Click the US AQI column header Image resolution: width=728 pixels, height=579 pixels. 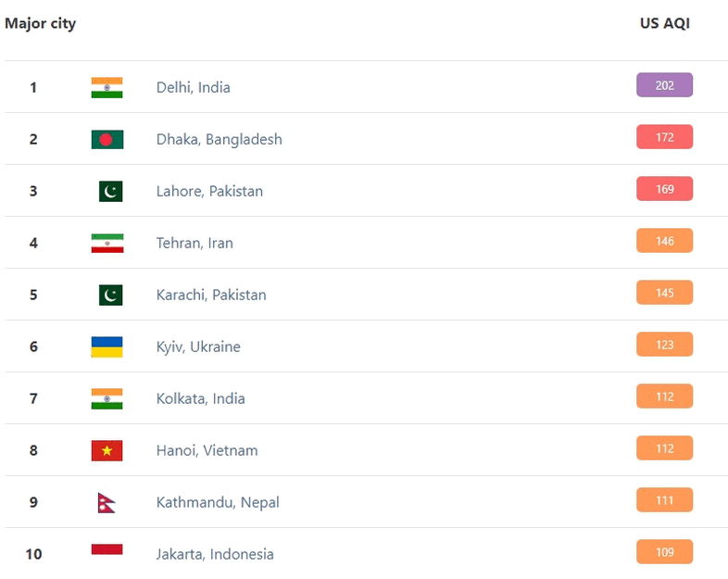click(665, 23)
